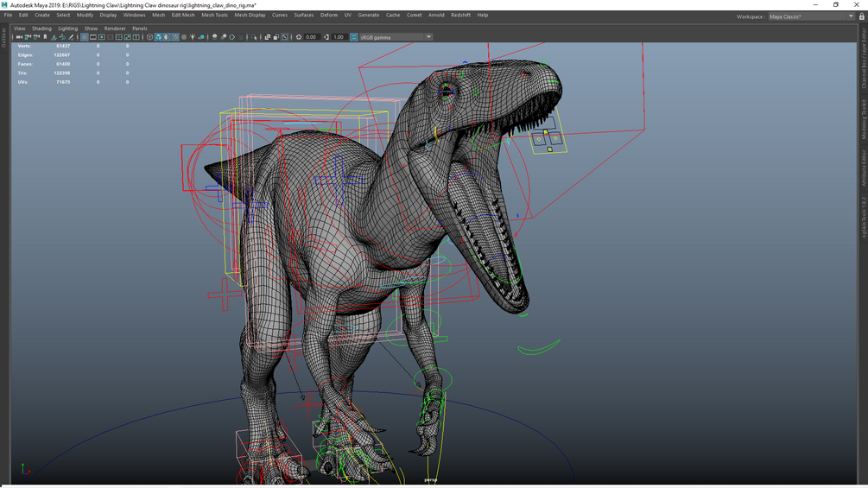Toggle Wireframe on Shaded icon
The width and height of the screenshot is (868, 488).
pyautogui.click(x=175, y=37)
